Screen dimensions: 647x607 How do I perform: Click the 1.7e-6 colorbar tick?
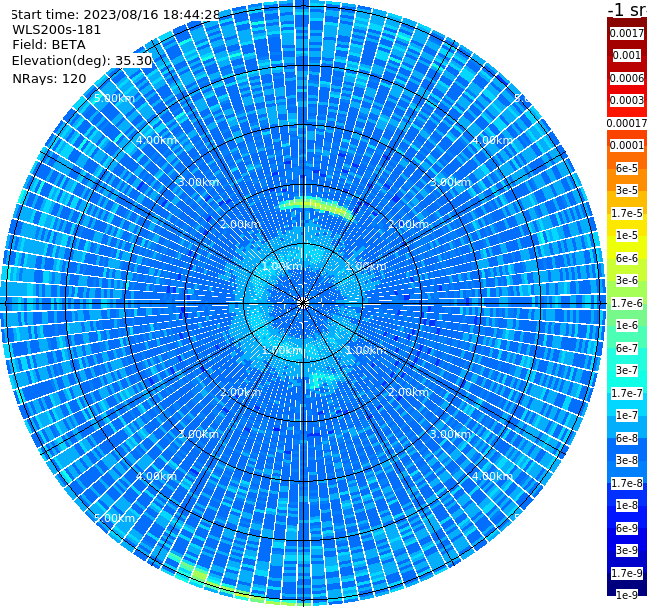pyautogui.click(x=627, y=303)
